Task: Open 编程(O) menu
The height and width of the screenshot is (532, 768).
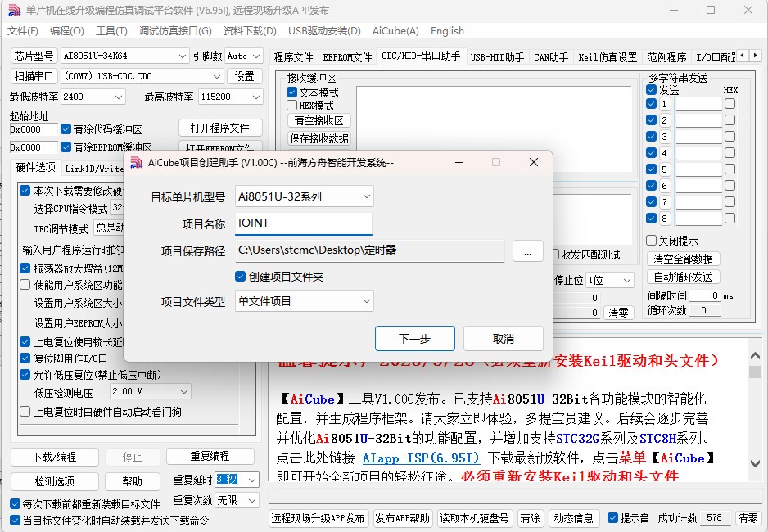Action: tap(67, 31)
